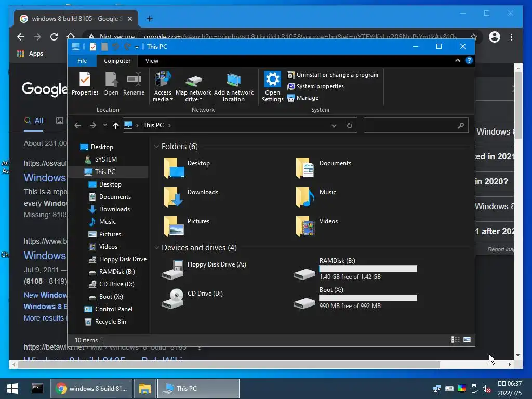Open the Access media dropdown
This screenshot has width=532, height=399.
coord(163,87)
